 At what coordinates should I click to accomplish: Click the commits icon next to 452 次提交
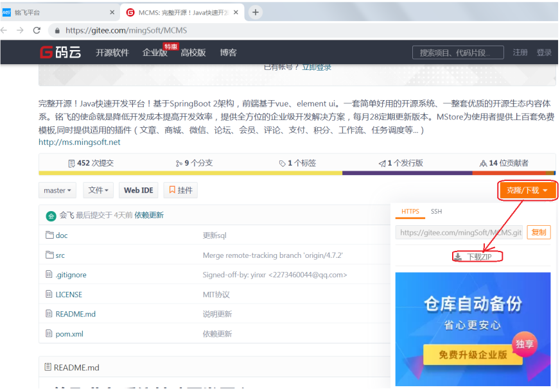(71, 164)
